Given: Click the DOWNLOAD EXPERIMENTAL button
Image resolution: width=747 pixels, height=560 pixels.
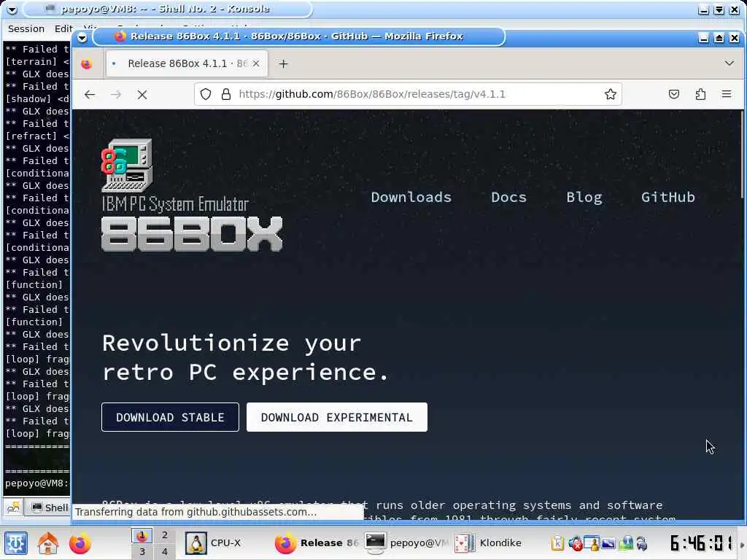Looking at the screenshot, I should click(337, 417).
